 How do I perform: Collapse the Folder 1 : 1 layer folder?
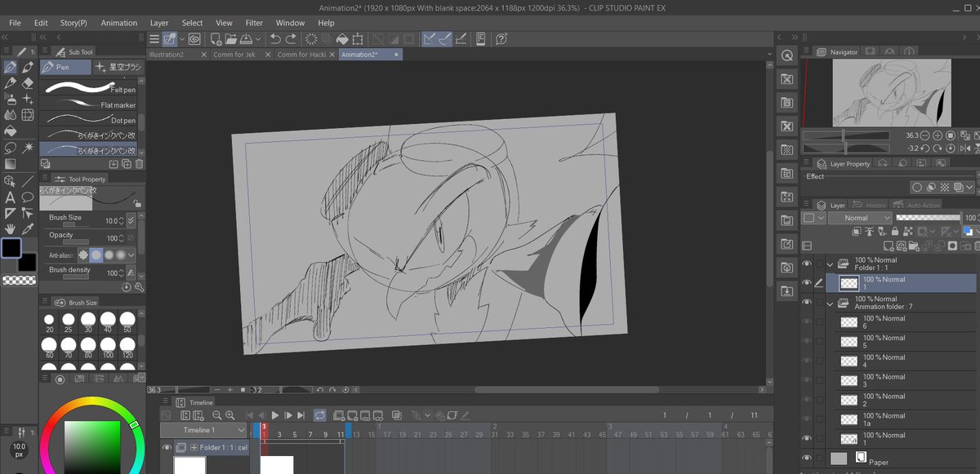[831, 264]
